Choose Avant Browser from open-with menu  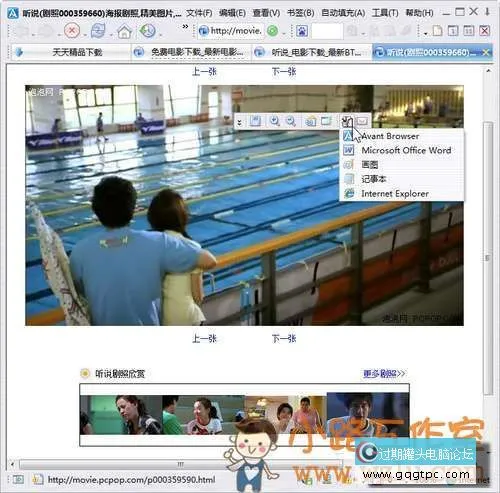point(401,136)
